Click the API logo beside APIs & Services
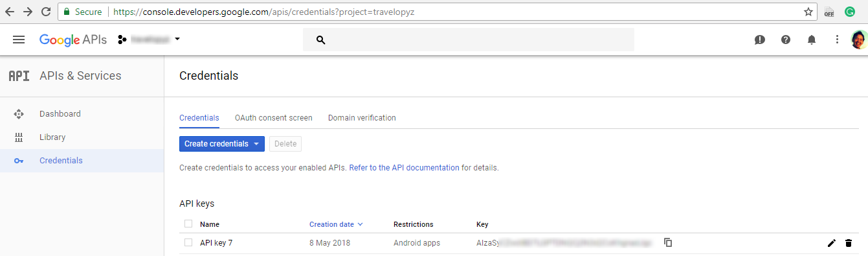This screenshot has height=256, width=868. point(19,76)
